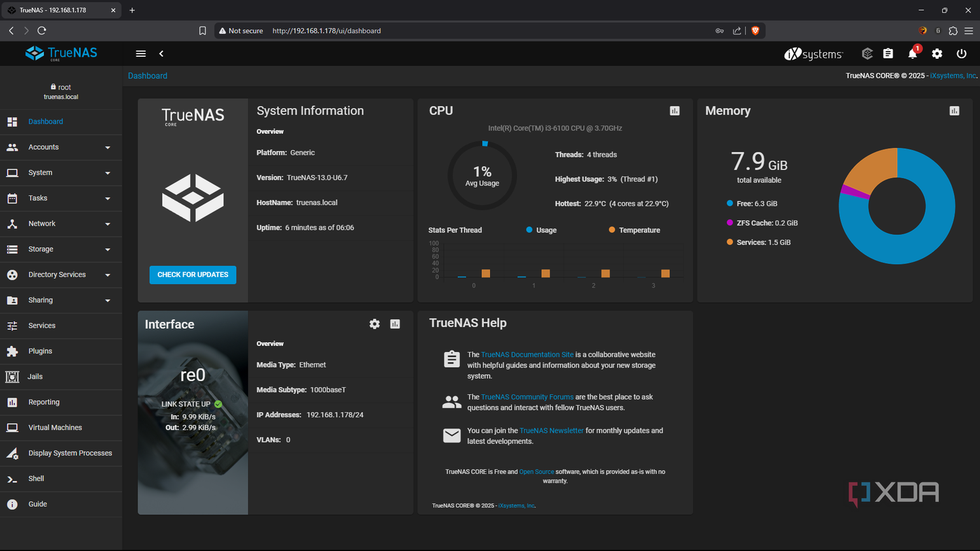Click the 'Version: TrueNAS-13.0-U6.7' text
The image size is (980, 551).
tap(302, 178)
